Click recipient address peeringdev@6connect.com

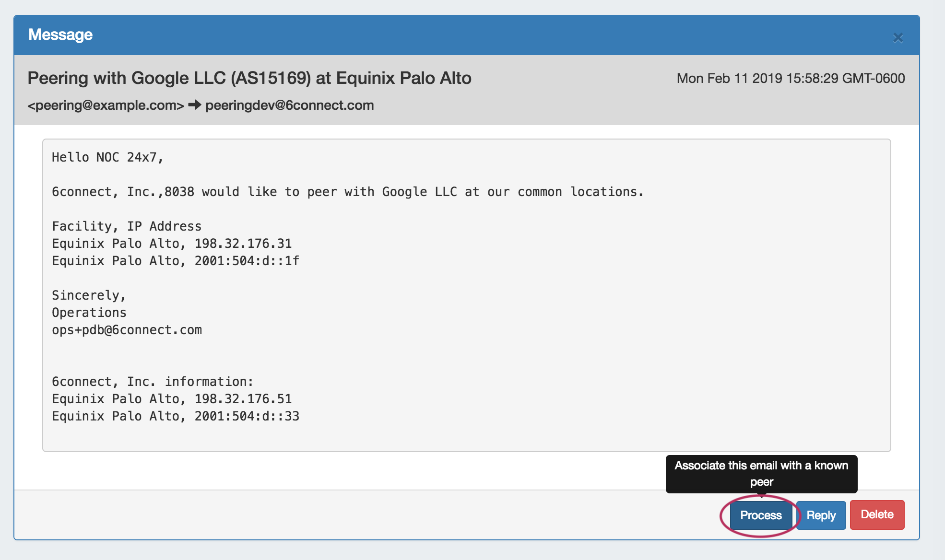[289, 105]
